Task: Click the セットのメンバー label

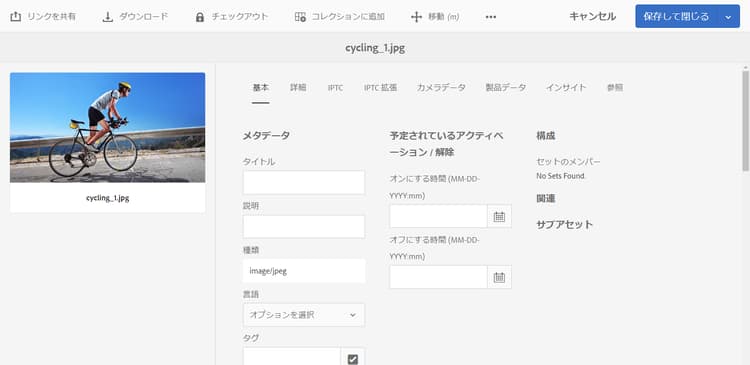Action: (568, 162)
